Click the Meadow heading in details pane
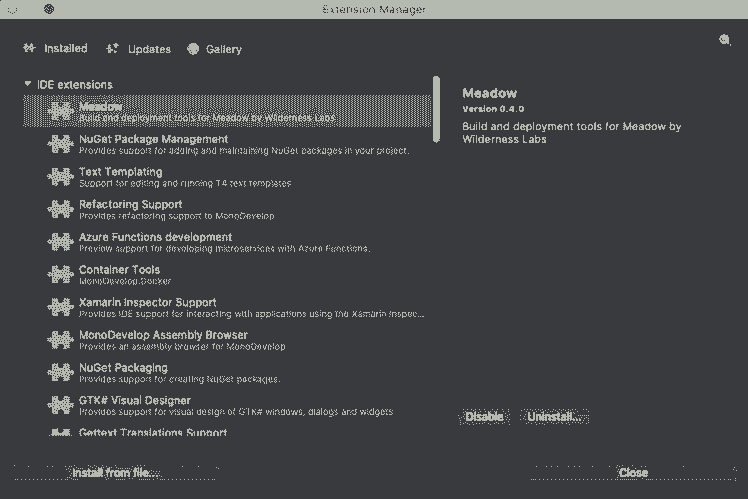The image size is (748, 499). [489, 93]
